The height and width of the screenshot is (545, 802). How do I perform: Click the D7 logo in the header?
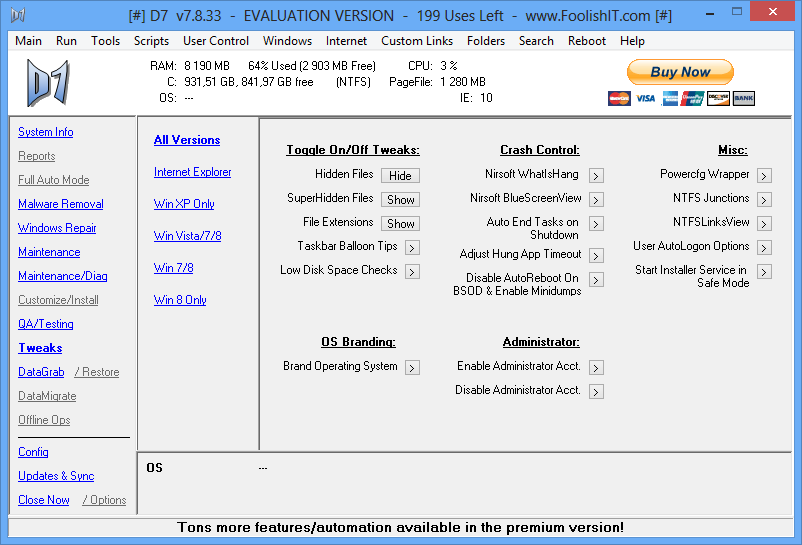tap(48, 83)
